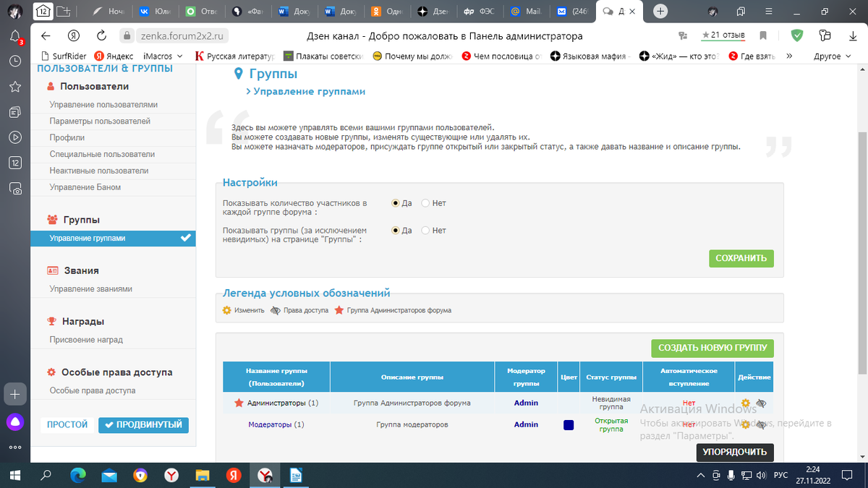868x488 pixels.
Task: Select Да for showing member count
Action: coord(396,203)
